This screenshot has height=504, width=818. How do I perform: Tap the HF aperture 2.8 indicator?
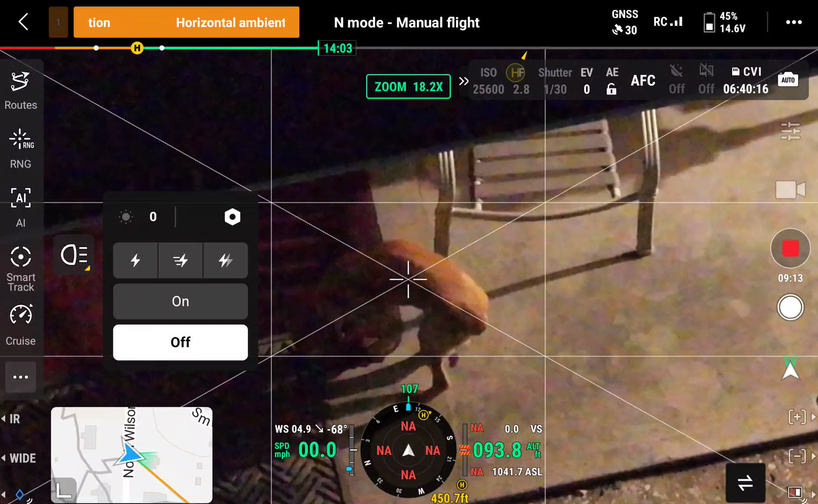(518, 81)
